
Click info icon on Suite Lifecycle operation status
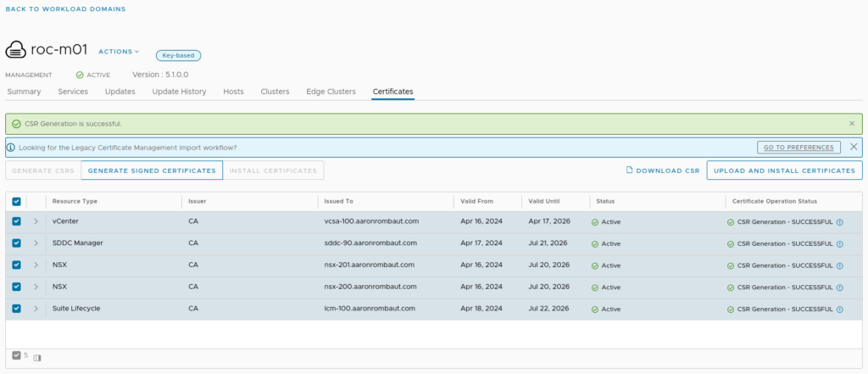tap(840, 309)
